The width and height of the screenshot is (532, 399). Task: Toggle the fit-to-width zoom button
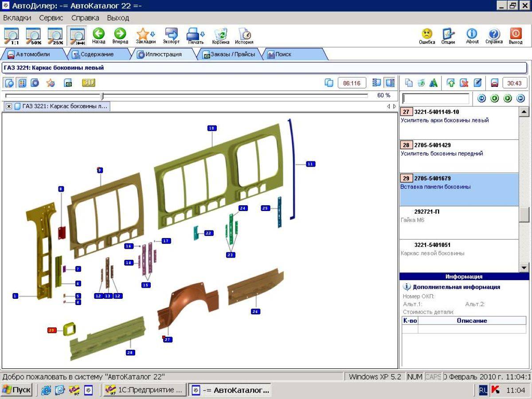click(77, 36)
